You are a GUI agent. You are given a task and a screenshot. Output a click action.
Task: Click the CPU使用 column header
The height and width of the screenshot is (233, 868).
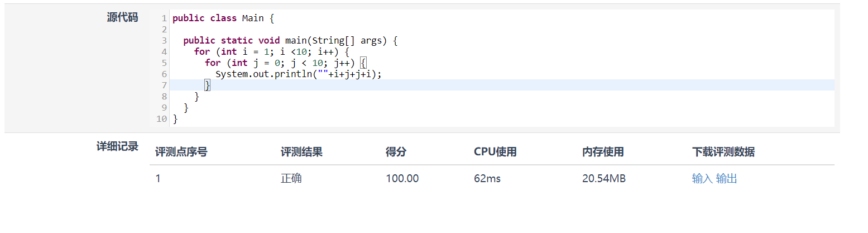point(495,152)
